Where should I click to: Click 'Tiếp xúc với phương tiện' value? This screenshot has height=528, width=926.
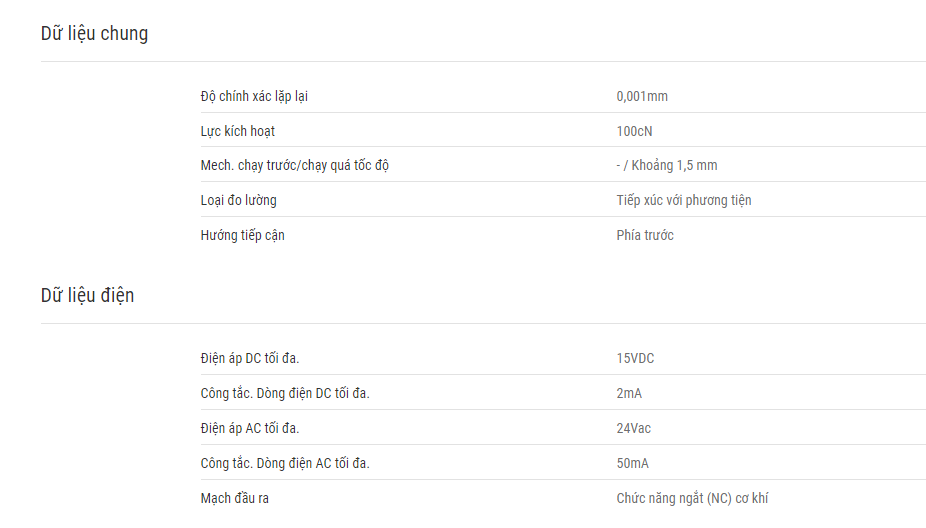point(684,200)
